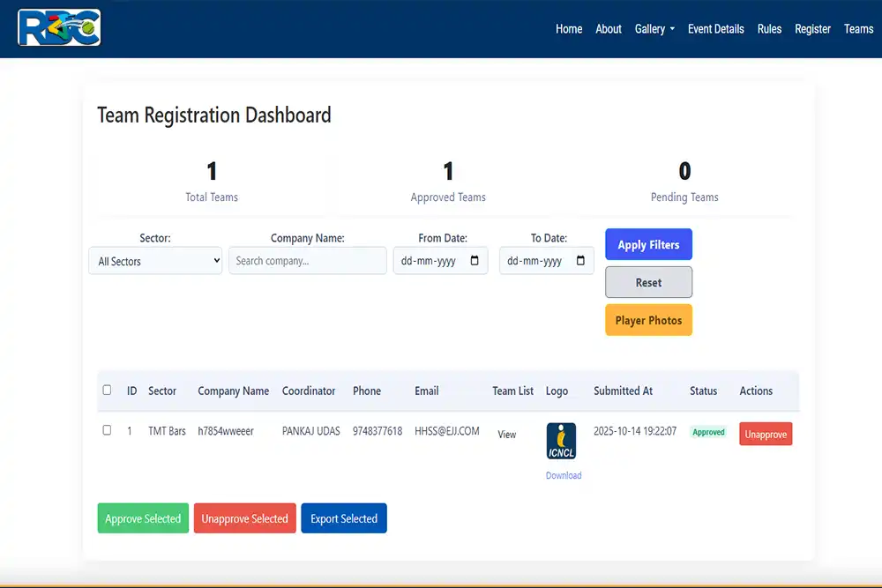Image resolution: width=882 pixels, height=588 pixels.
Task: Click the Export Selected button
Action: pyautogui.click(x=344, y=518)
